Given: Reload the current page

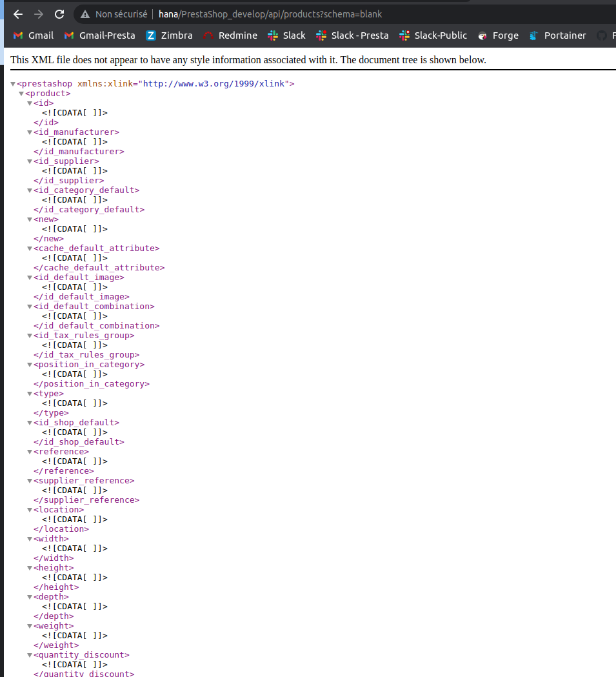Looking at the screenshot, I should click(61, 14).
